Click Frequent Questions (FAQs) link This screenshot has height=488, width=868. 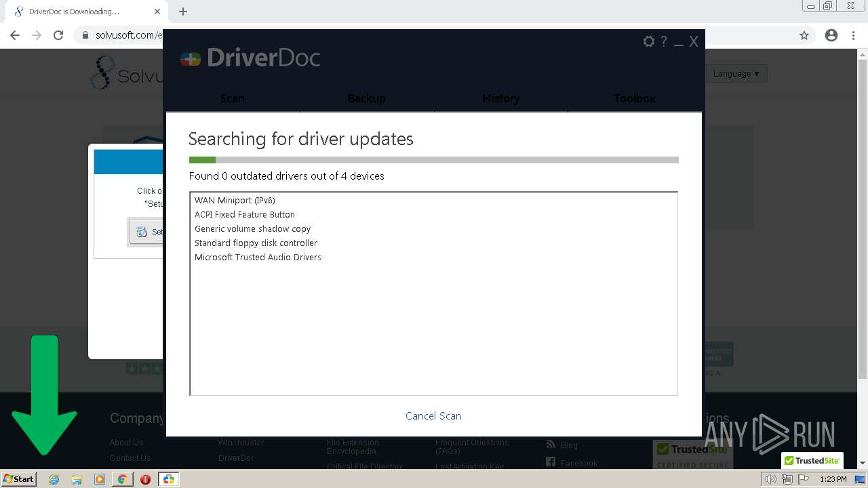pyautogui.click(x=472, y=447)
